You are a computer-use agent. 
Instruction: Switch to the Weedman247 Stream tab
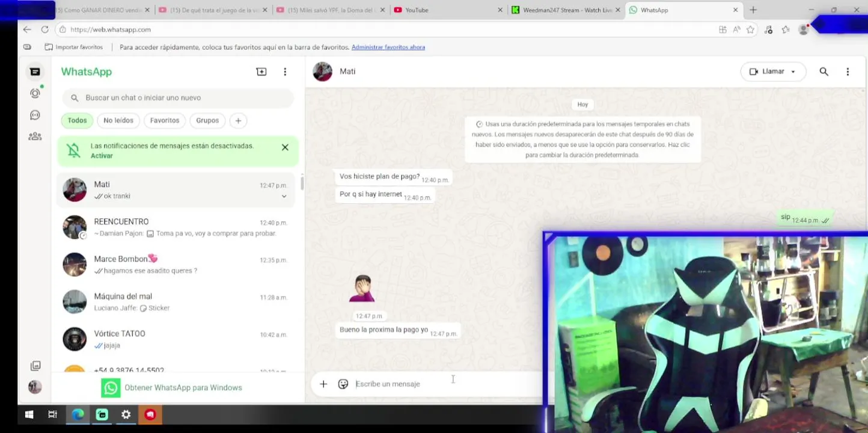click(566, 10)
